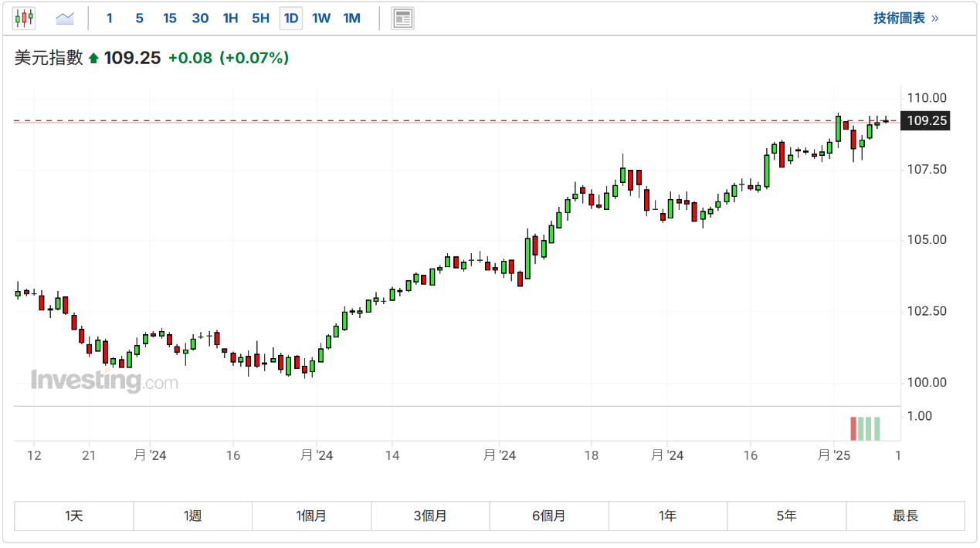
Task: Set interval to 1W
Action: (321, 18)
